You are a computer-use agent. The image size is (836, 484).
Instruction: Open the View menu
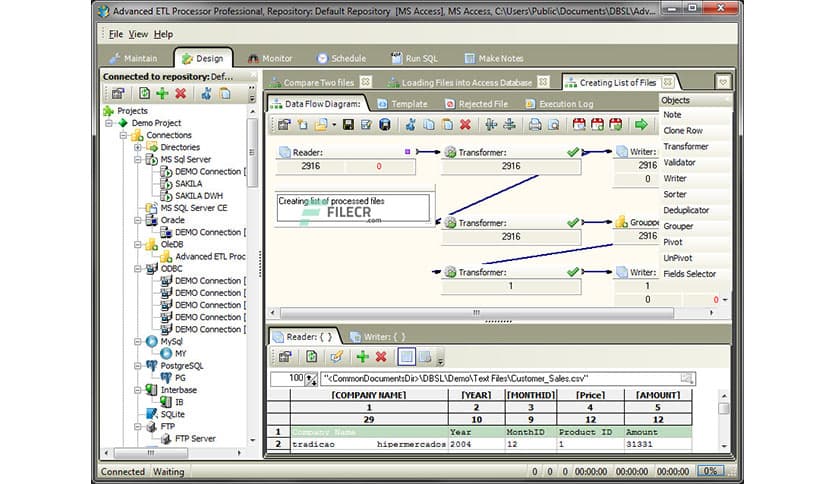point(139,34)
